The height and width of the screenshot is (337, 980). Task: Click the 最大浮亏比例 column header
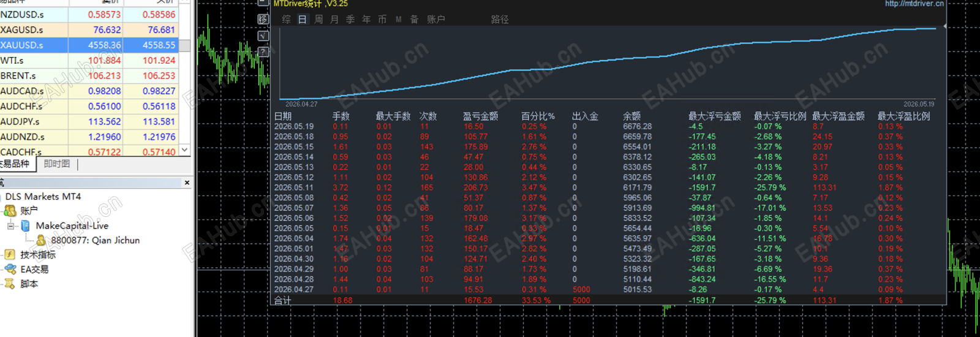780,116
